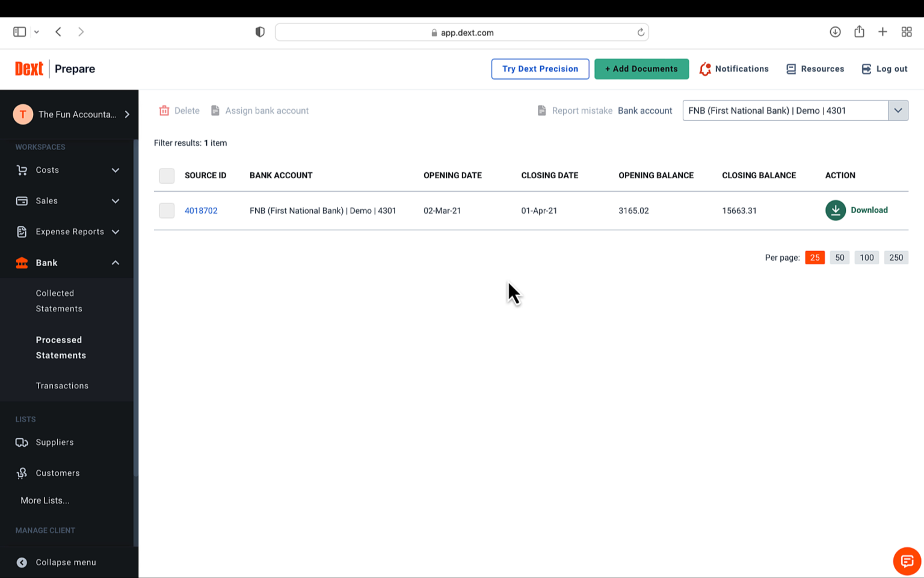Set per page to 100

866,257
